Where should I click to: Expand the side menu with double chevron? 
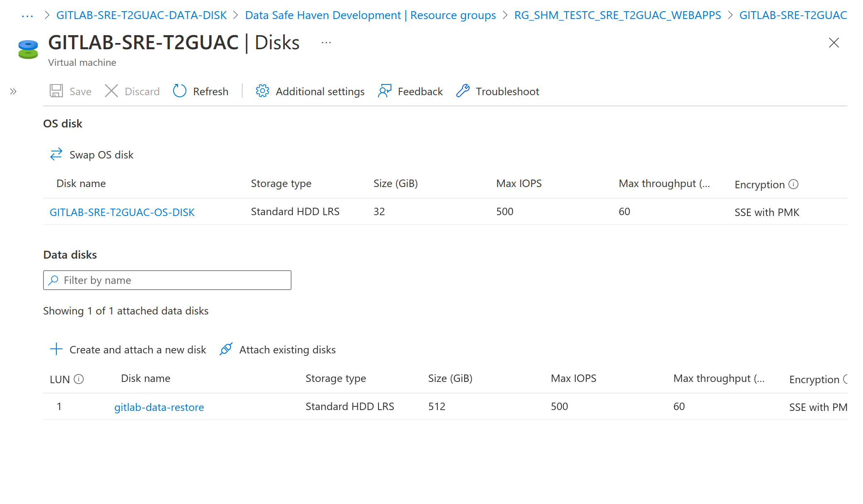[x=13, y=91]
